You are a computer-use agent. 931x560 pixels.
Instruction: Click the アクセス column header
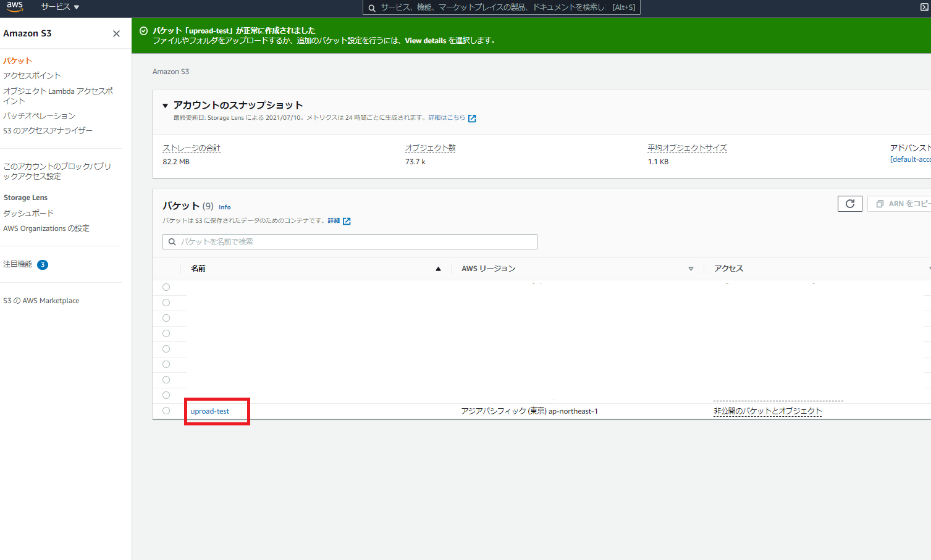point(729,269)
